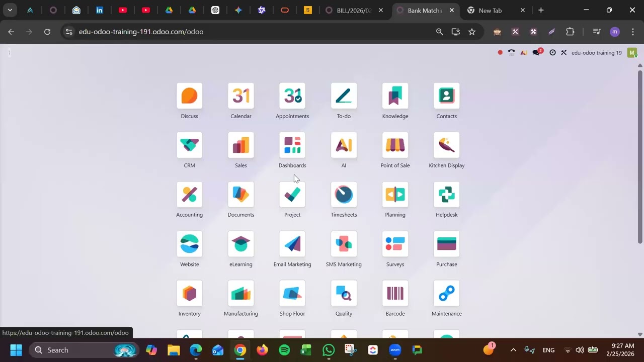This screenshot has width=644, height=362.
Task: Switch to the BILL/2026/02 tab
Action: click(355, 10)
